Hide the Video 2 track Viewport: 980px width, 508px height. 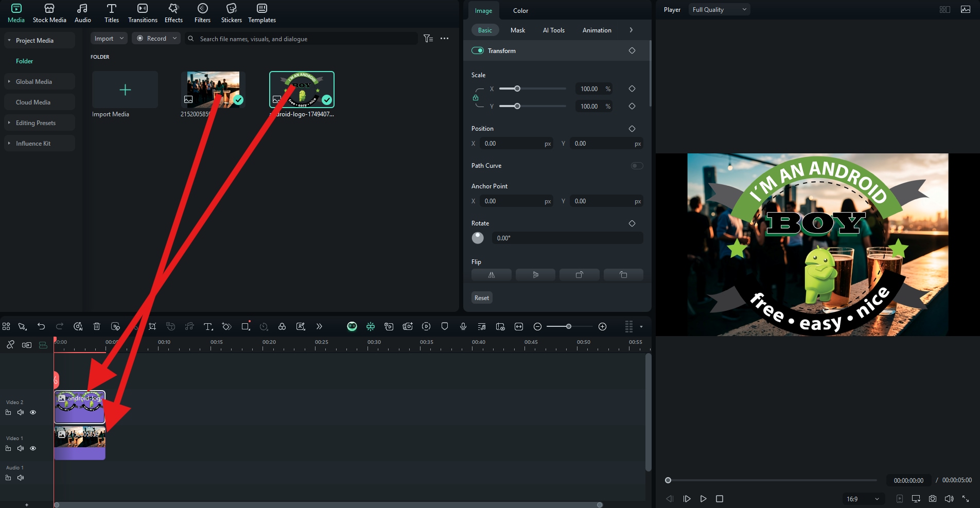tap(33, 412)
